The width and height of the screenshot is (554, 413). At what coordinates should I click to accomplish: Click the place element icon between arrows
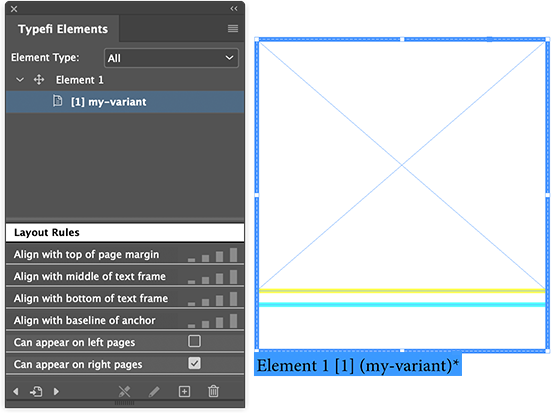tap(36, 391)
